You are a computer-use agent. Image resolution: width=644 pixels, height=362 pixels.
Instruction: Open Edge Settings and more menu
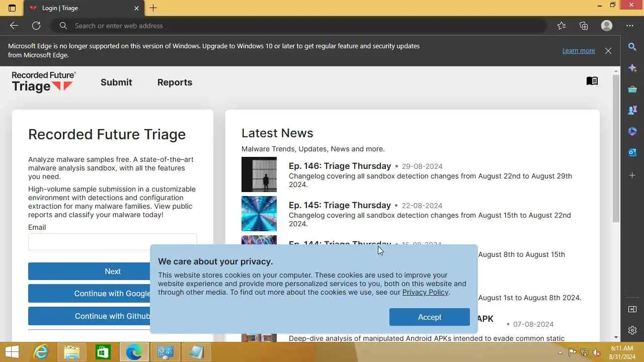(x=630, y=26)
